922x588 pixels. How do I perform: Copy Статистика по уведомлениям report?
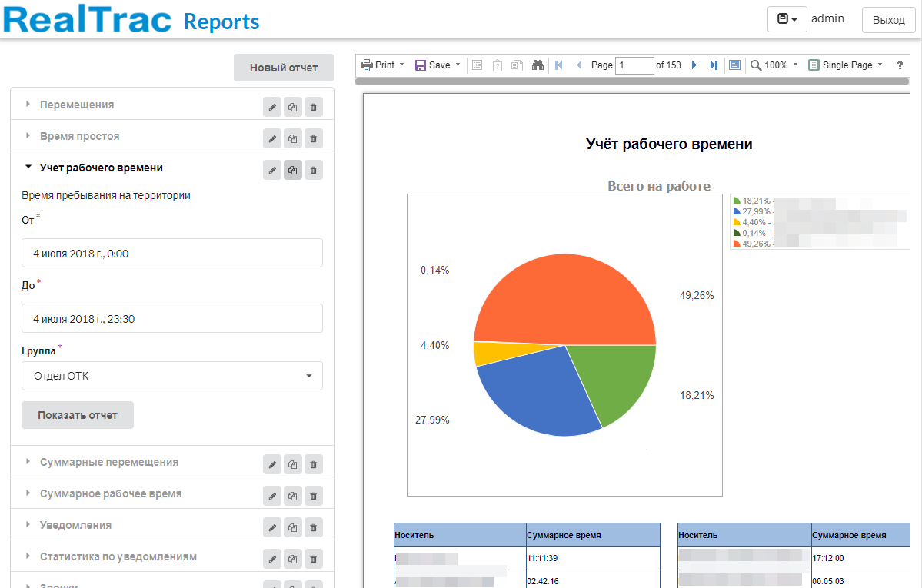pos(292,559)
